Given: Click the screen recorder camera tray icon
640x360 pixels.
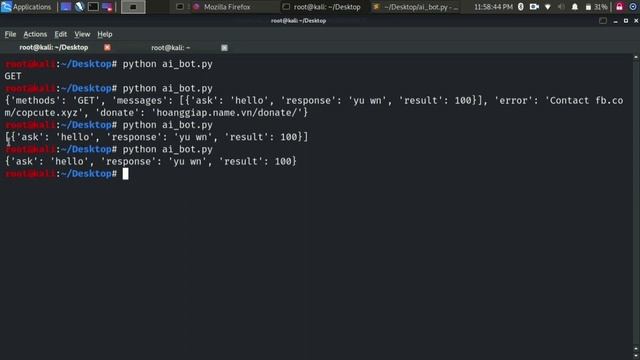Looking at the screenshot, I should [534, 7].
